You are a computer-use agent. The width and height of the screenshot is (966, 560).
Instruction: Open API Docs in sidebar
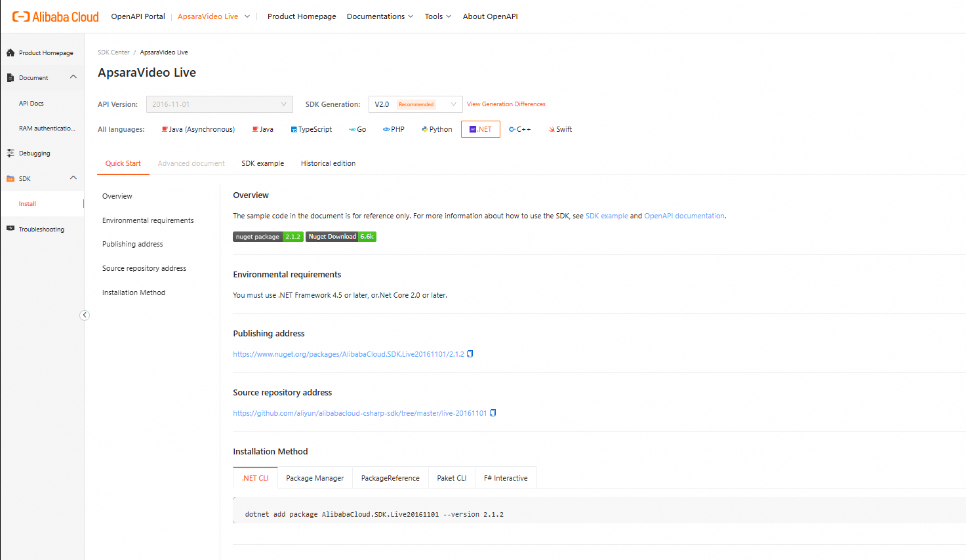pos(31,104)
